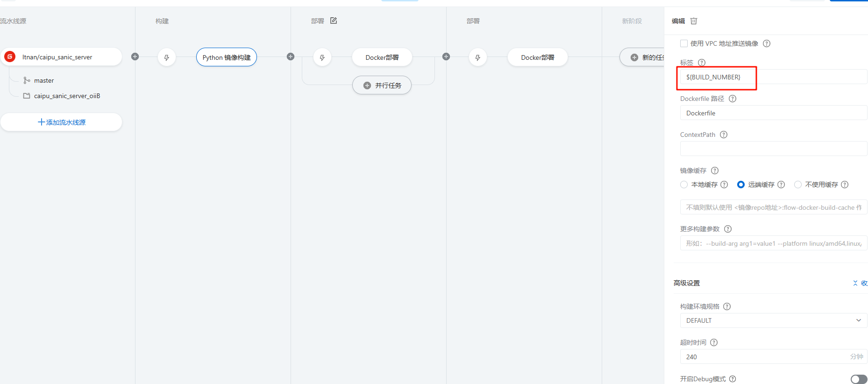
Task: Click the caipu_sanic_server_oiiB directory row
Action: [62, 96]
